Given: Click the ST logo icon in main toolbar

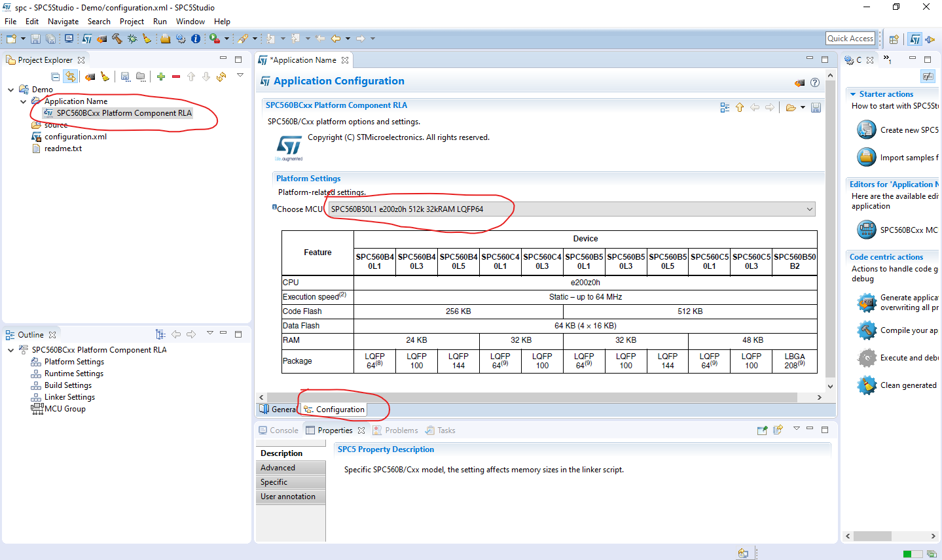Looking at the screenshot, I should [87, 39].
